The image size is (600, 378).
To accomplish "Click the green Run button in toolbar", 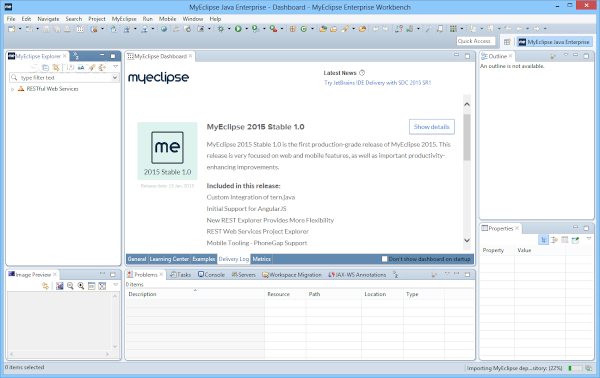I will (238, 29).
